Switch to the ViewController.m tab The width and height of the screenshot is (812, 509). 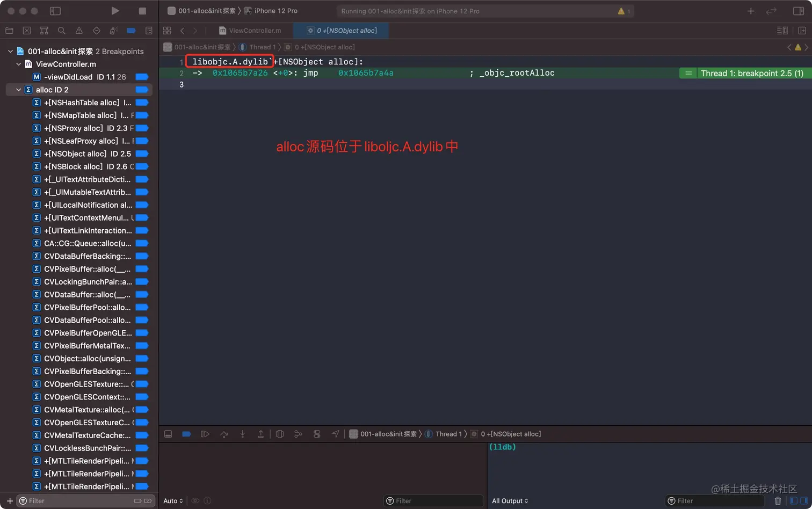pos(250,31)
